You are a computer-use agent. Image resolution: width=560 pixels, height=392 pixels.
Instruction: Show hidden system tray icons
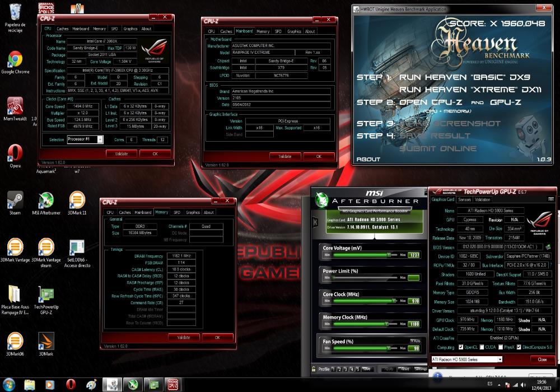click(499, 384)
